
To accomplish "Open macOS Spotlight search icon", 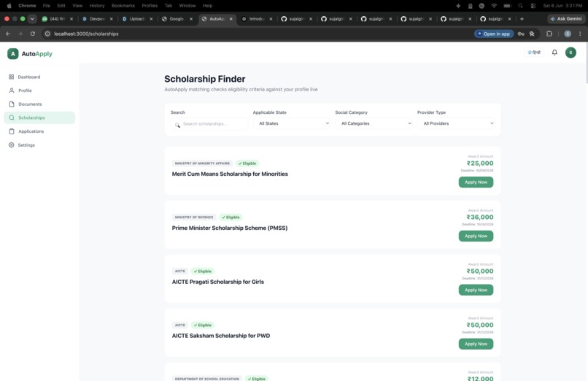I will [520, 6].
